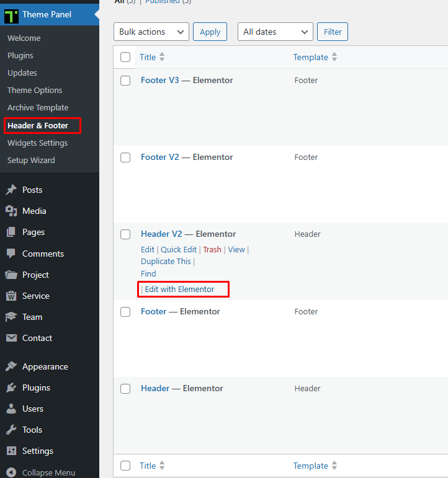The width and height of the screenshot is (448, 478).
Task: Open Archive Template submenu item
Action: coord(38,108)
